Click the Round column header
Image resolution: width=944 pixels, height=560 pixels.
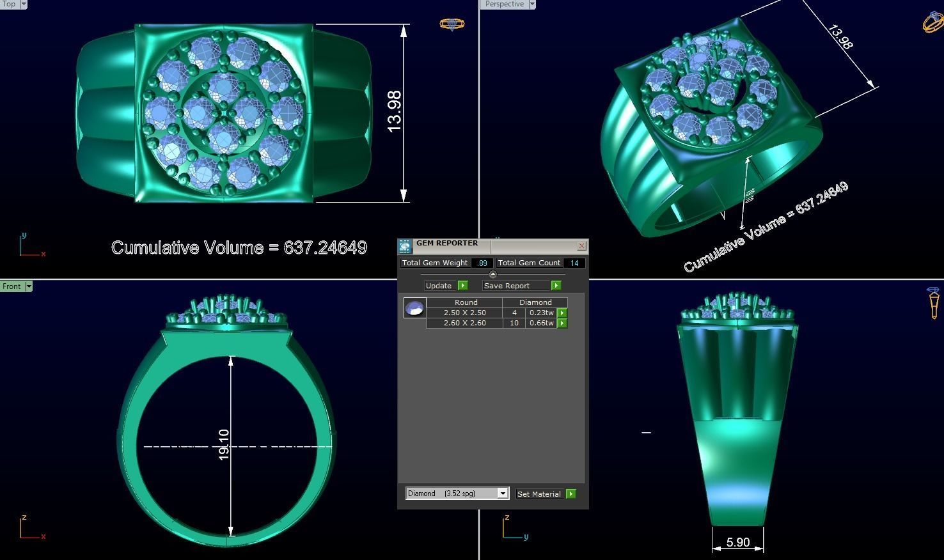click(466, 302)
